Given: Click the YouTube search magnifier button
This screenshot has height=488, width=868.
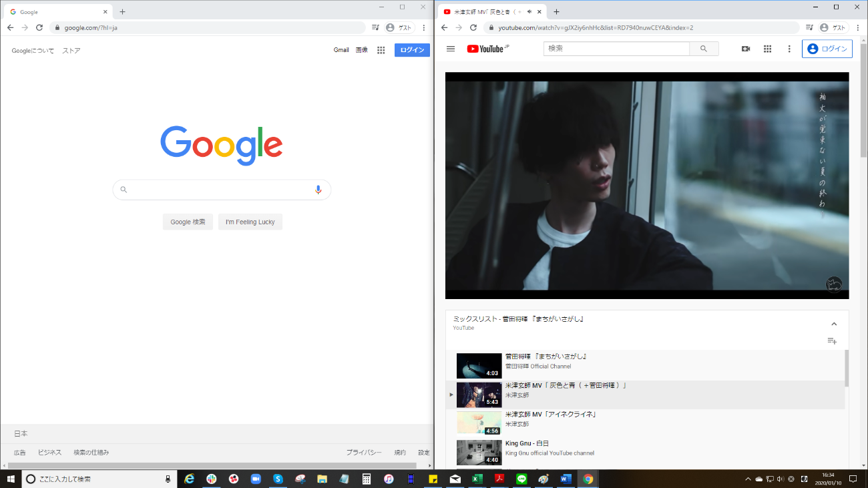Looking at the screenshot, I should click(x=704, y=49).
